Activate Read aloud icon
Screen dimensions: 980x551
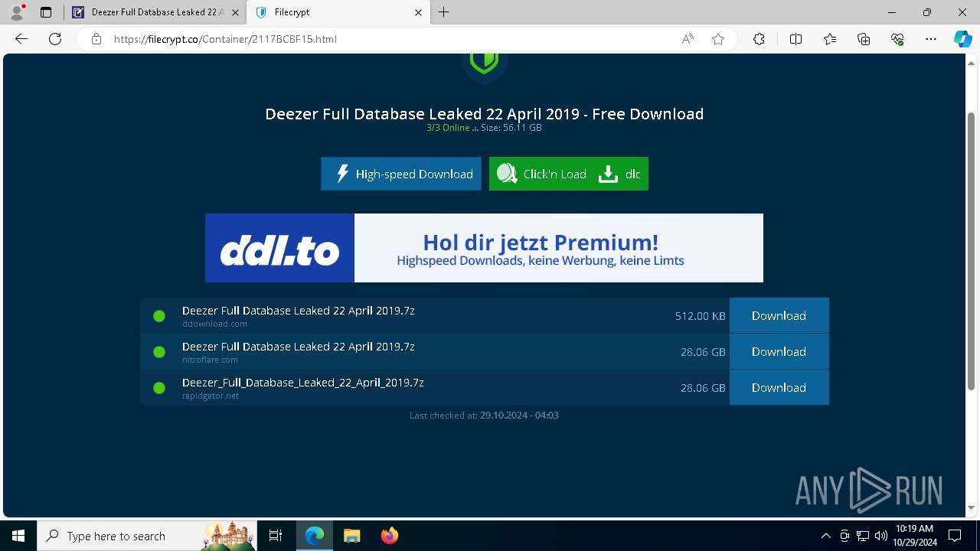coord(688,39)
